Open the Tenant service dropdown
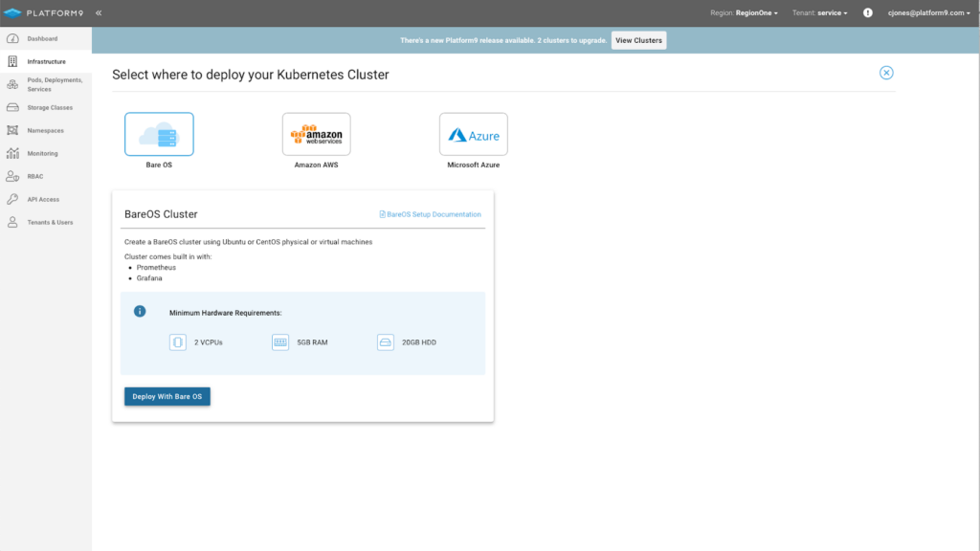The width and height of the screenshot is (980, 551). [x=820, y=12]
